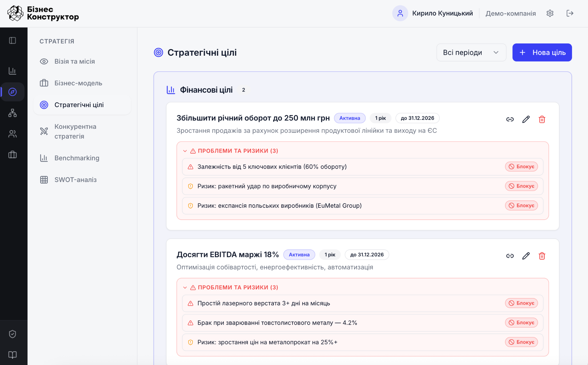
Task: Open Бізнес-модель menu item
Action: pos(82,83)
